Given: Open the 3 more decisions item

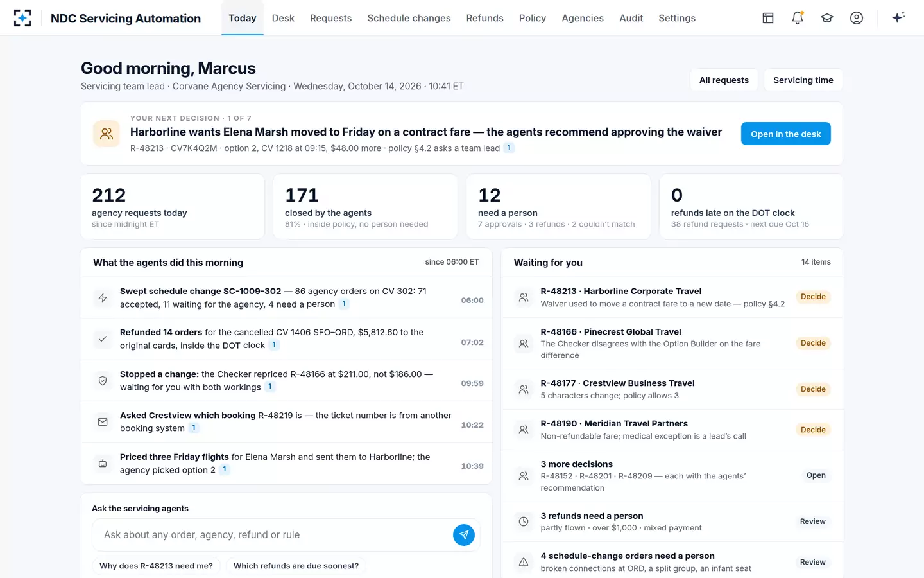Looking at the screenshot, I should [816, 475].
